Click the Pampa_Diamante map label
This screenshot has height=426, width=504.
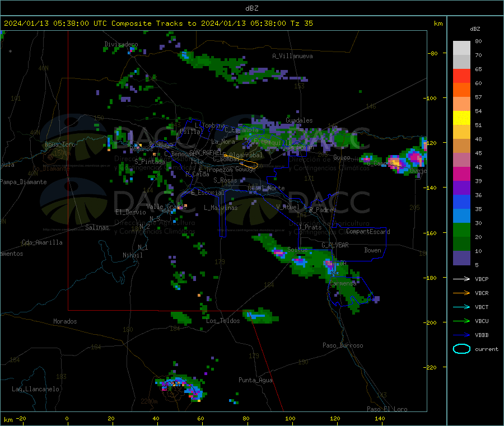click(23, 182)
